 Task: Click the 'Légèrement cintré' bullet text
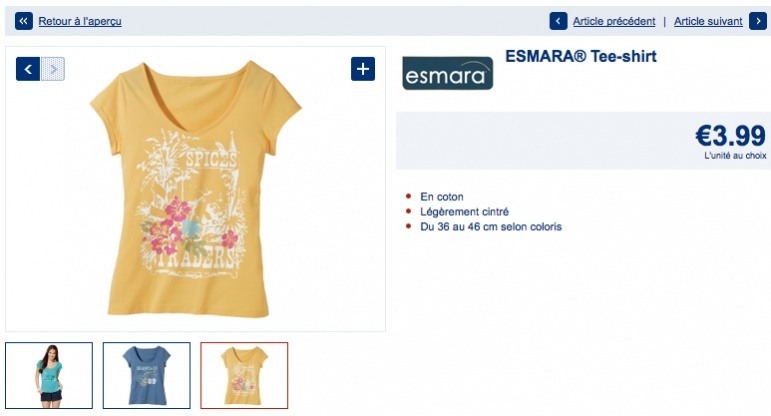[464, 212]
